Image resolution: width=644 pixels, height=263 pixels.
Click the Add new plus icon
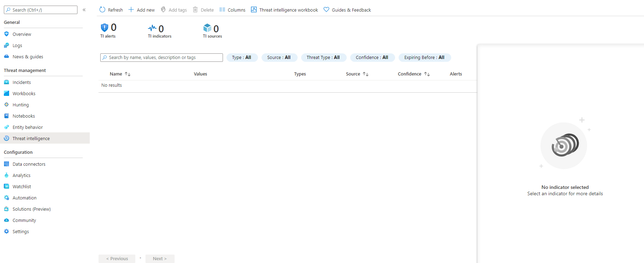point(131,9)
